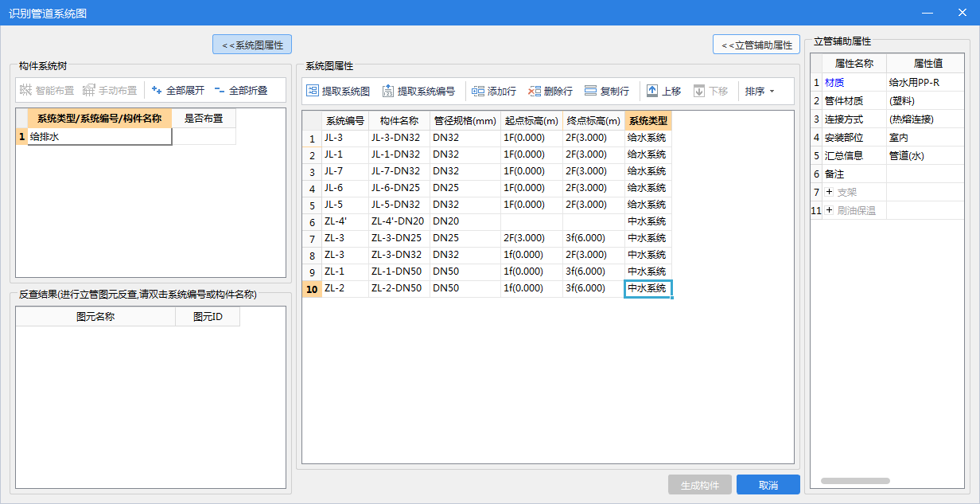Select the 给排水 tree item
The image size is (980, 504).
point(99,137)
